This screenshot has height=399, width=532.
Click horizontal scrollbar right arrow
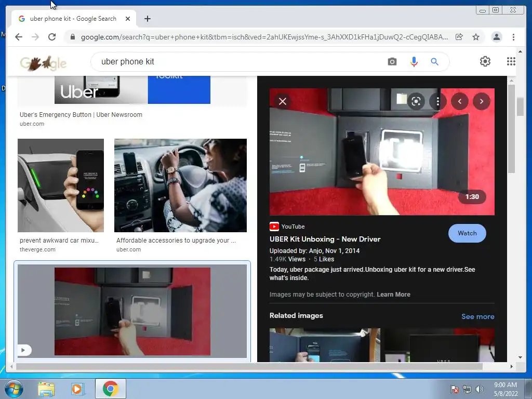click(511, 366)
